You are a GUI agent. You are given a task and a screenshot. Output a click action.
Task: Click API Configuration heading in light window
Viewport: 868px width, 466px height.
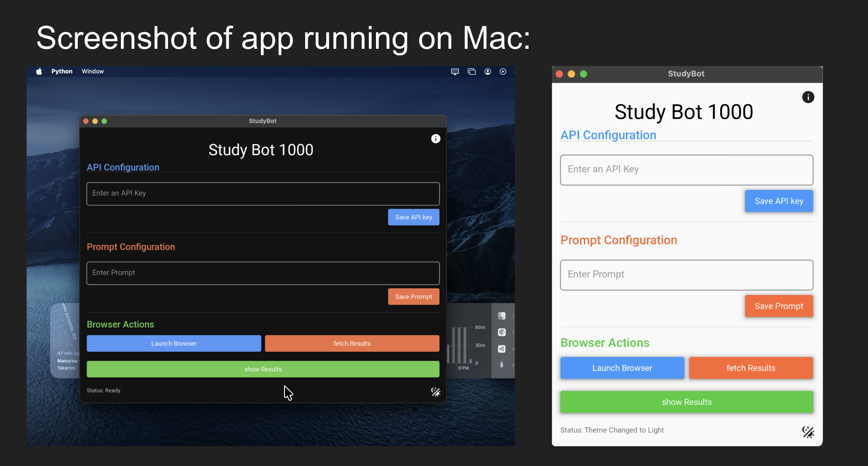(x=608, y=135)
